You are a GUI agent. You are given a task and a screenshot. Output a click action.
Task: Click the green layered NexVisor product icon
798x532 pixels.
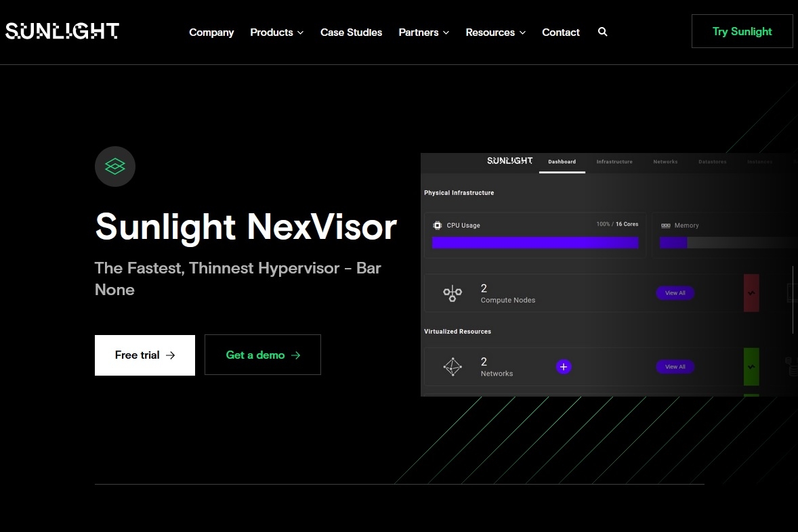[115, 167]
